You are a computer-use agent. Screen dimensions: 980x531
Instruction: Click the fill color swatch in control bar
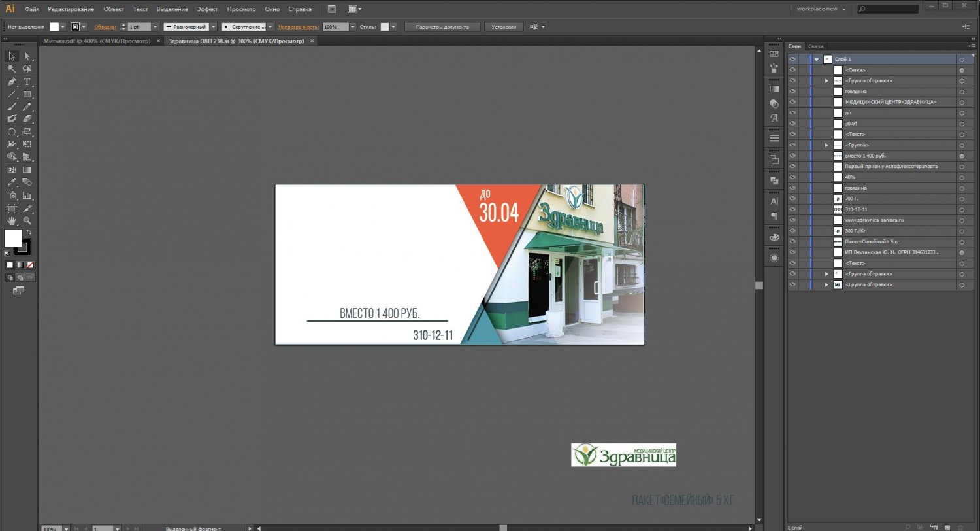click(x=54, y=27)
